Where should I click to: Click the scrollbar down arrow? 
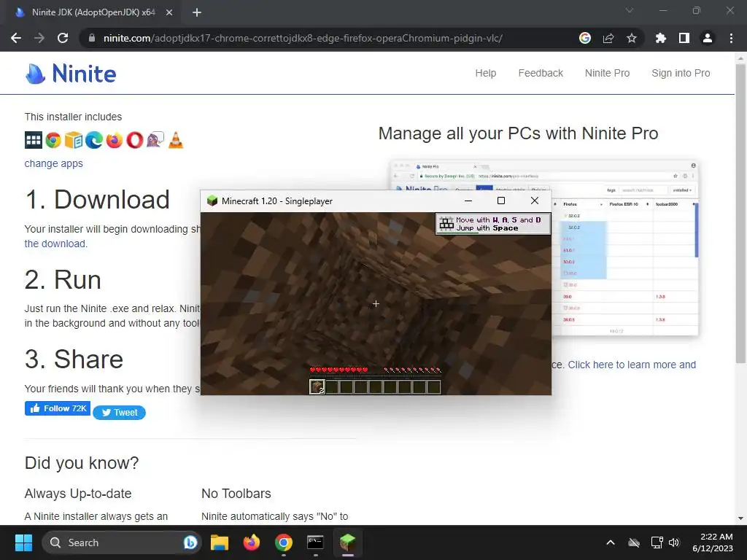(x=741, y=518)
